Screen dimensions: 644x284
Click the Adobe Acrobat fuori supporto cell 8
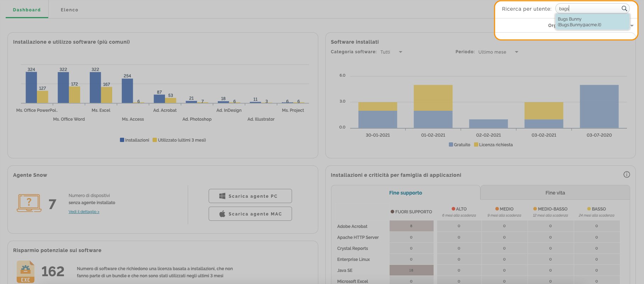[411, 226]
